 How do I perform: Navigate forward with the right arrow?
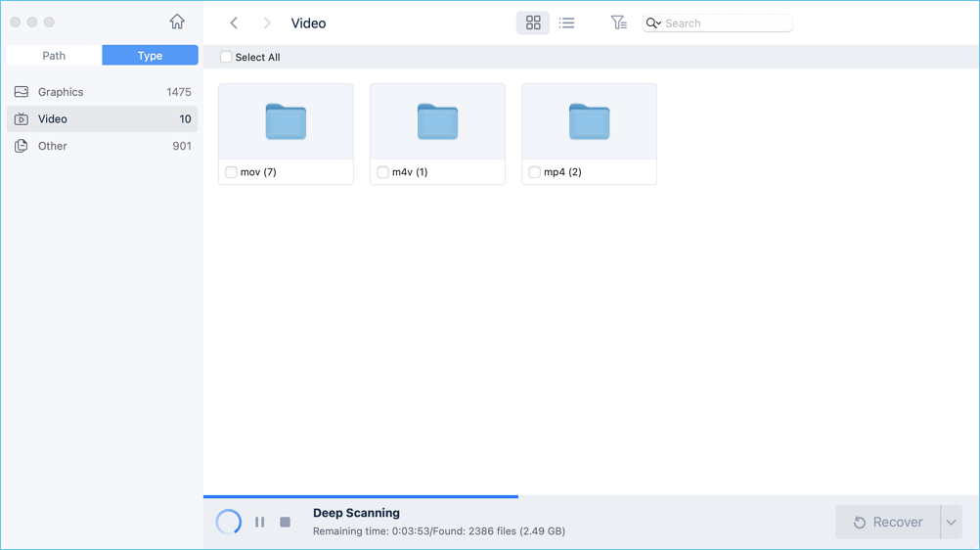[x=267, y=23]
